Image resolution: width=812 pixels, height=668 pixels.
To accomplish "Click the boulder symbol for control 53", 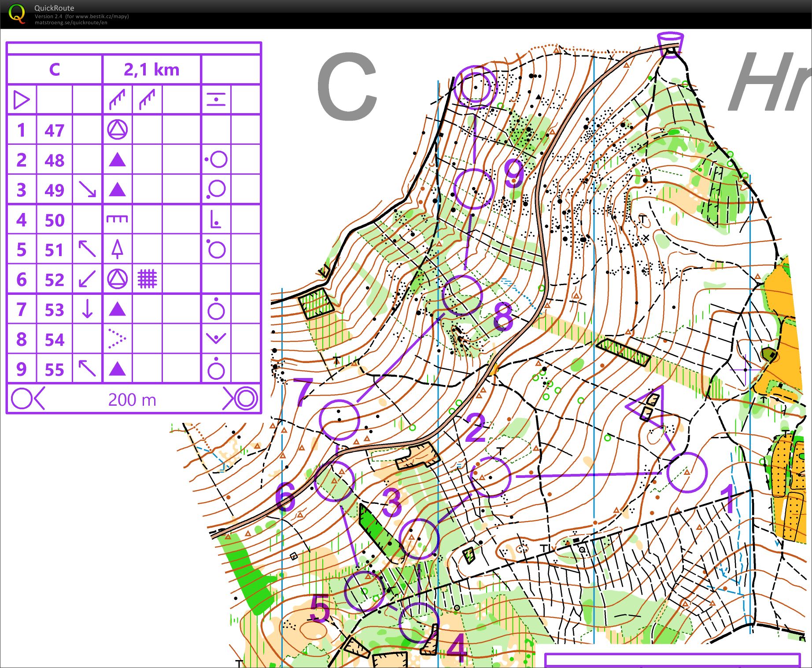I will 117,310.
